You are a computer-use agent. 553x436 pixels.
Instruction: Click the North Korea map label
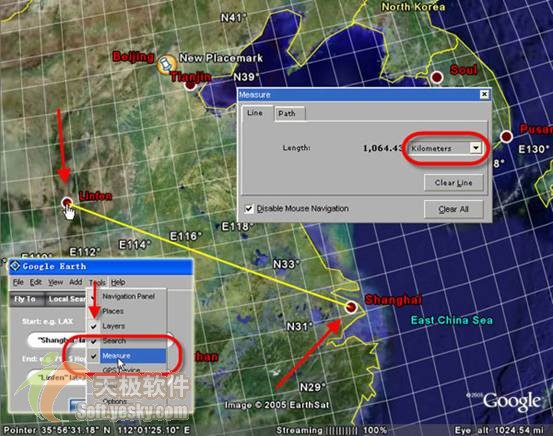tap(413, 7)
